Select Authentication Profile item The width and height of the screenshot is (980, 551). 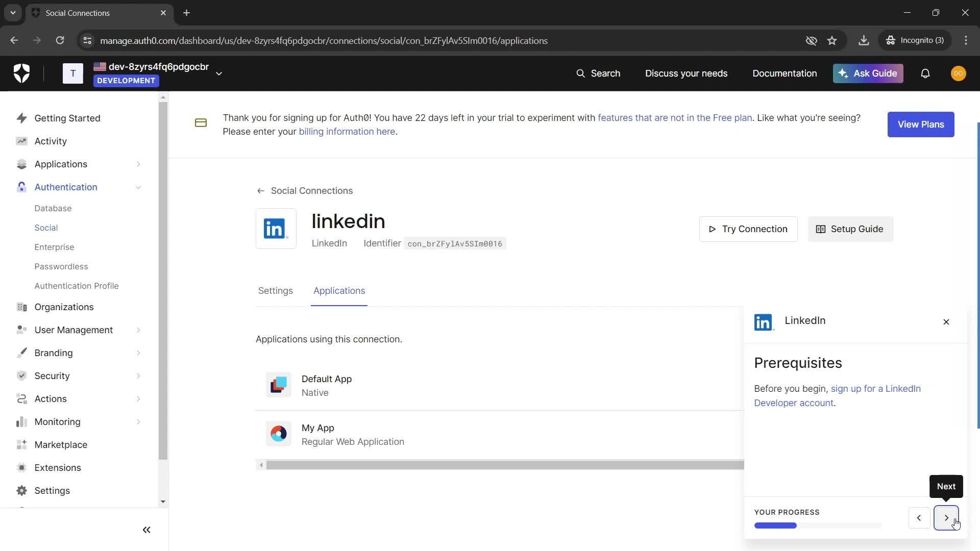pos(76,286)
